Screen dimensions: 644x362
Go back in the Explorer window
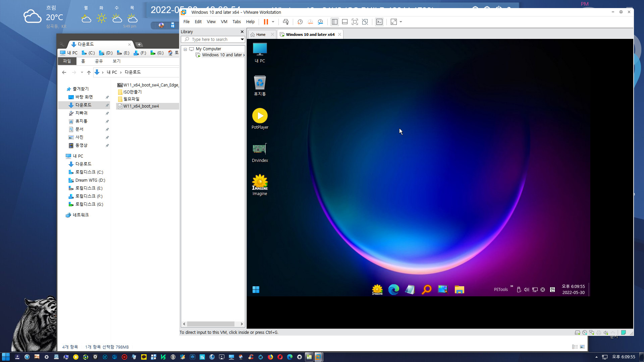64,72
